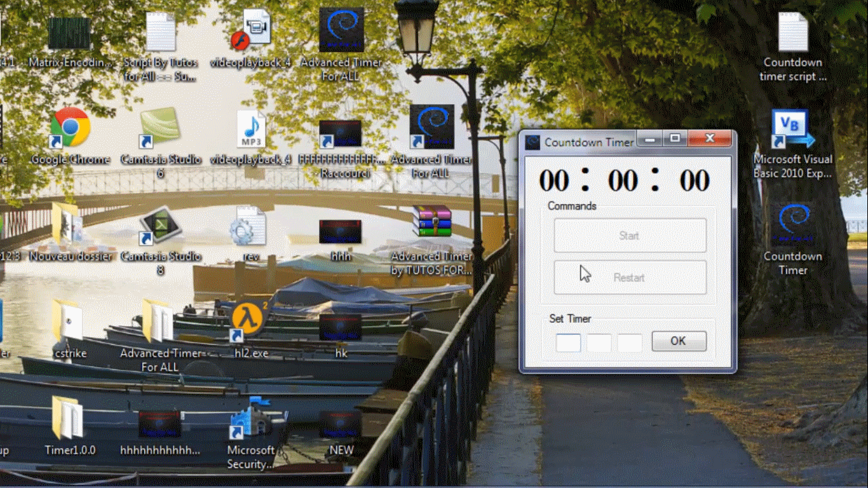Confirm the timer with the OK button
Viewport: 868px width, 488px height.
point(679,341)
